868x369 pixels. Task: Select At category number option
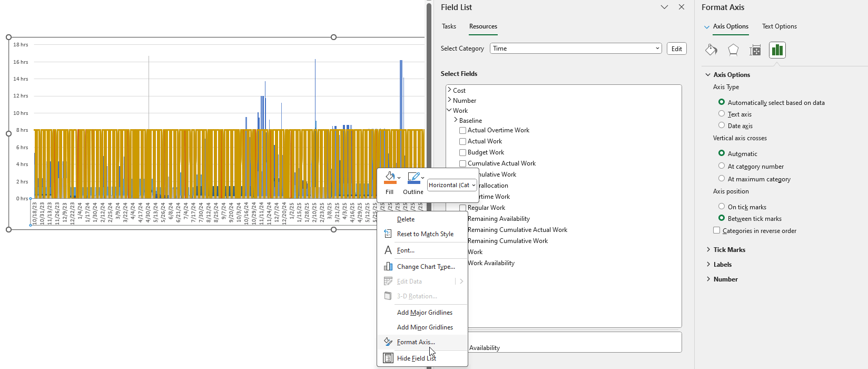[x=722, y=166]
